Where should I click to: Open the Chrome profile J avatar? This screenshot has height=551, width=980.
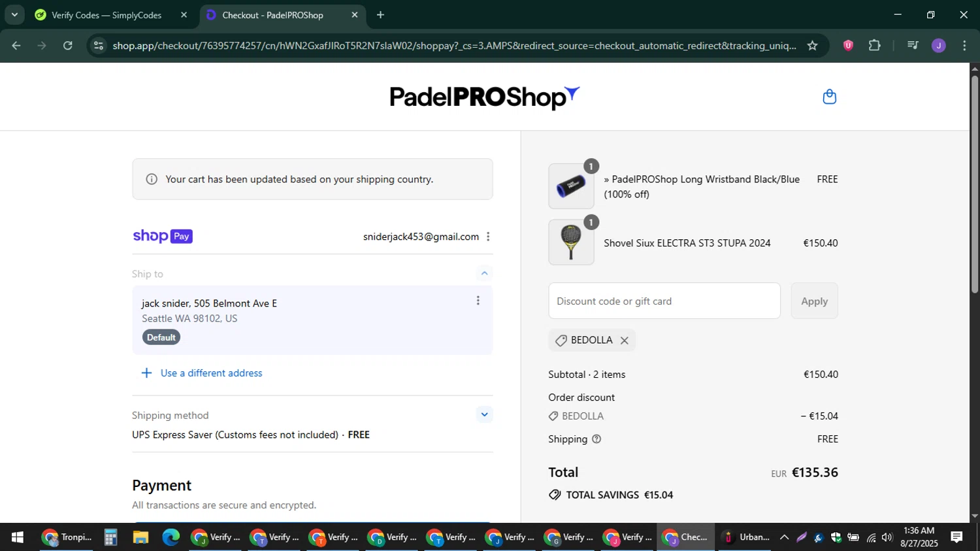pyautogui.click(x=939, y=46)
